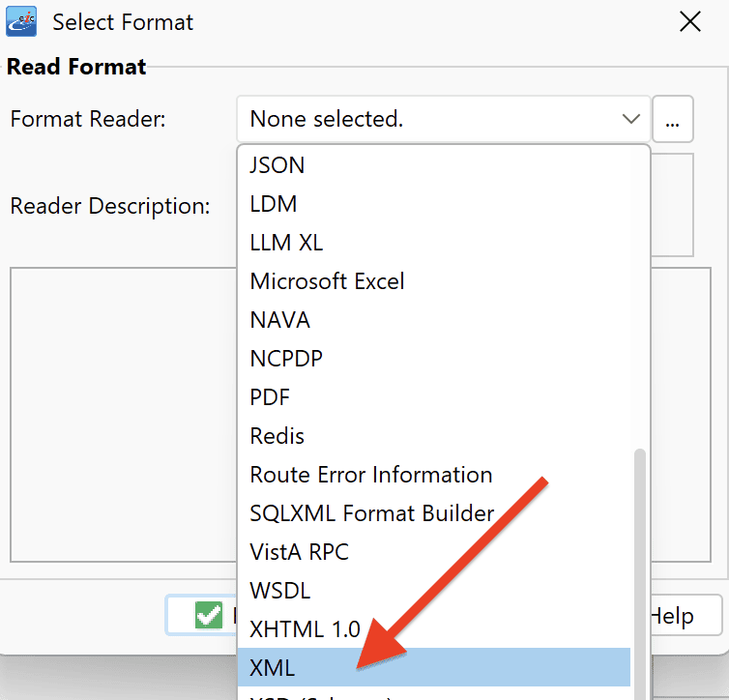The width and height of the screenshot is (729, 700).
Task: Click the Help button
Action: click(686, 616)
